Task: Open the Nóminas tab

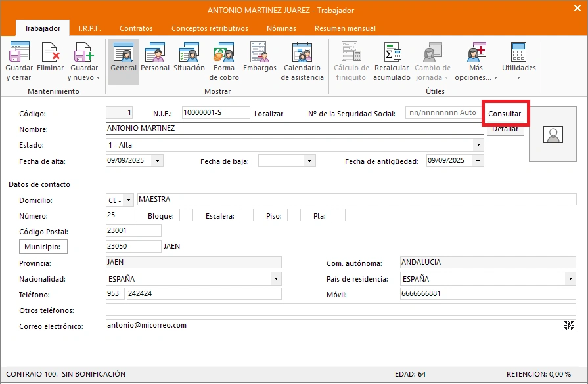Action: pyautogui.click(x=281, y=28)
